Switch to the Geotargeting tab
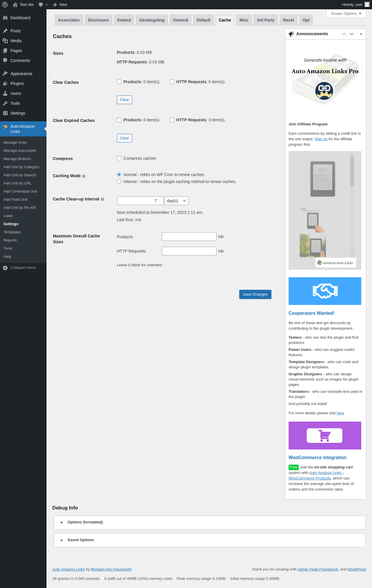This screenshot has width=372, height=588. pyautogui.click(x=152, y=20)
